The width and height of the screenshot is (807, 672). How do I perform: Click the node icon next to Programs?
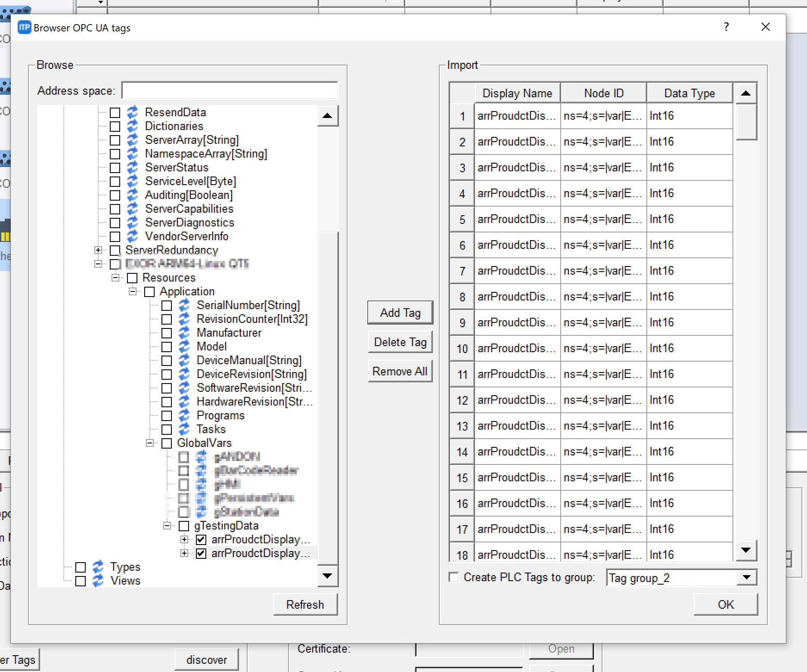coord(184,415)
